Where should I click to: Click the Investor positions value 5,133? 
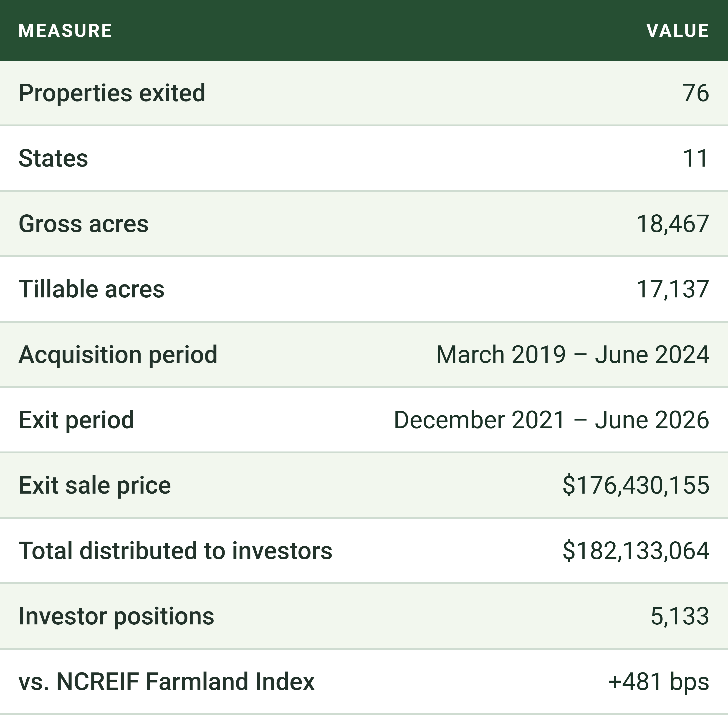[680, 617]
